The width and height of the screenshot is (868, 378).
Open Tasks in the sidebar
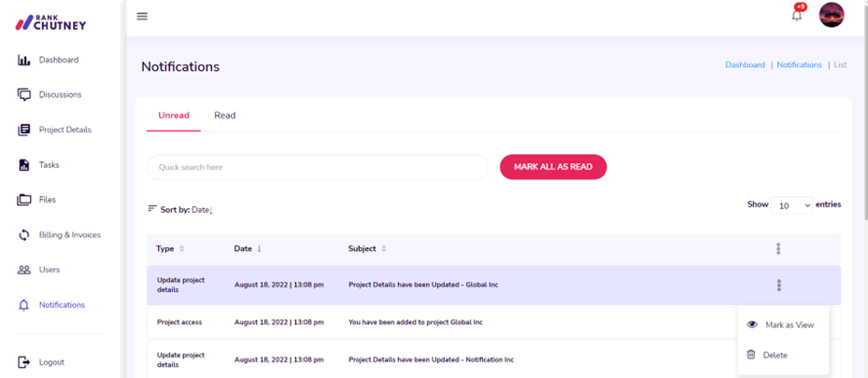(49, 164)
